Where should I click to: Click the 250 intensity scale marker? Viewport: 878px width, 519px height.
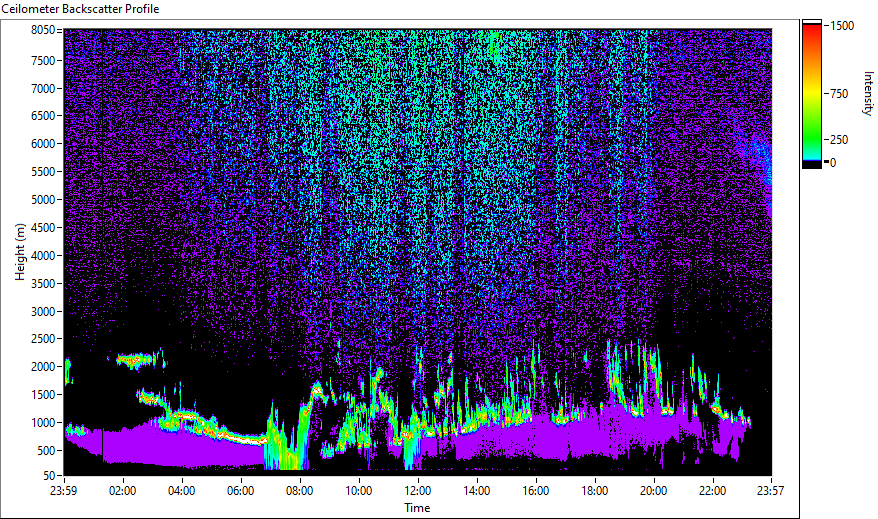coord(839,140)
